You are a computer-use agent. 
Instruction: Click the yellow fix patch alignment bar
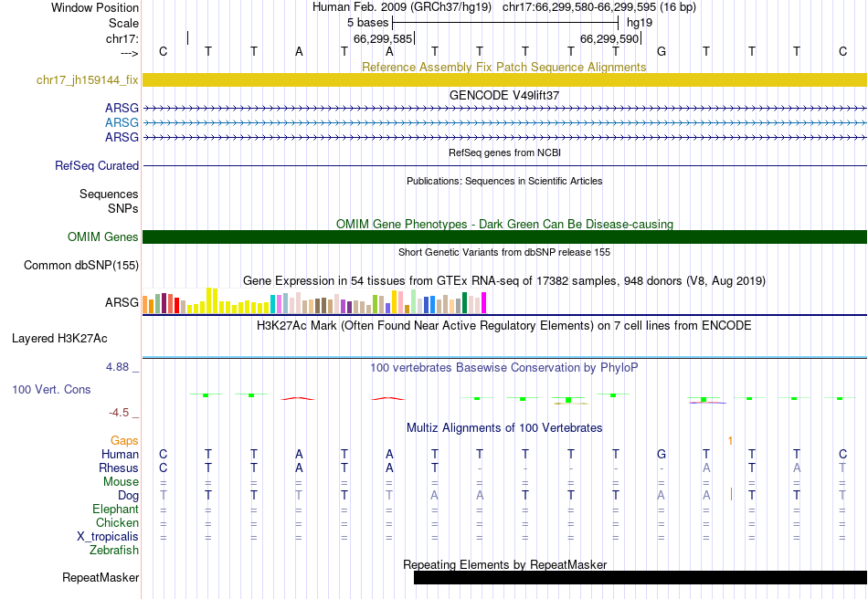coord(504,80)
